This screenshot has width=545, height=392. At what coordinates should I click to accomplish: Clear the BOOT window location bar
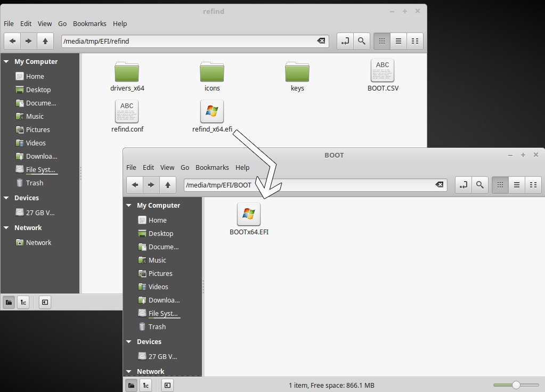pyautogui.click(x=440, y=184)
